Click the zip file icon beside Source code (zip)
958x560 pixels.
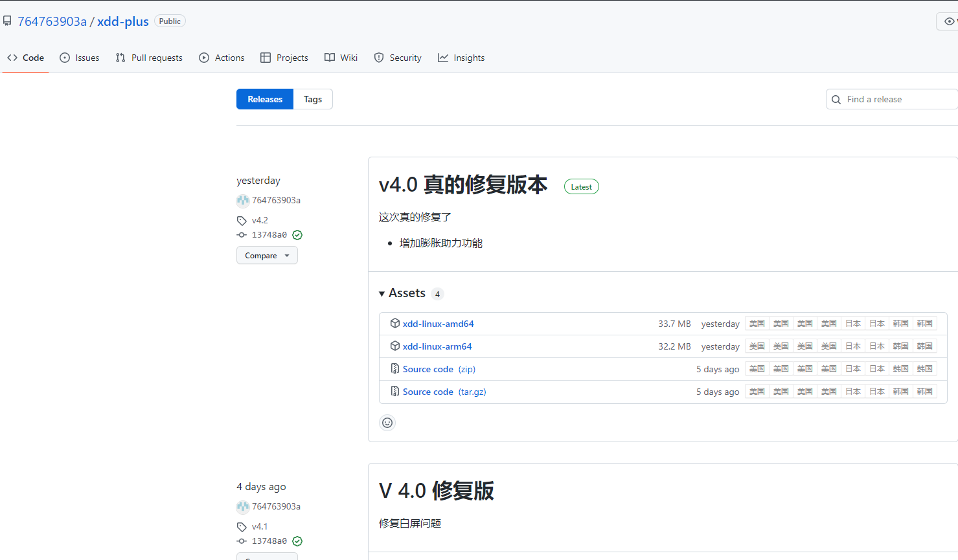coord(394,369)
